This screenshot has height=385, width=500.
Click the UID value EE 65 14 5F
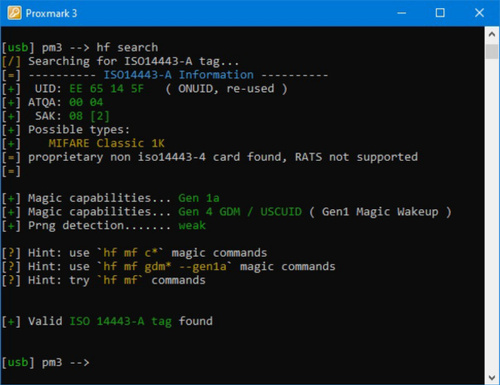pos(107,89)
